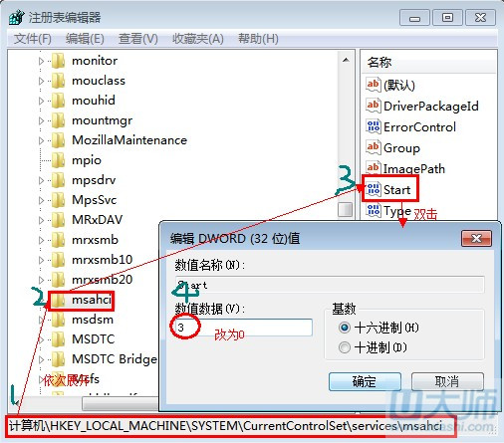Click the tree scrollbar up arrow

click(346, 61)
